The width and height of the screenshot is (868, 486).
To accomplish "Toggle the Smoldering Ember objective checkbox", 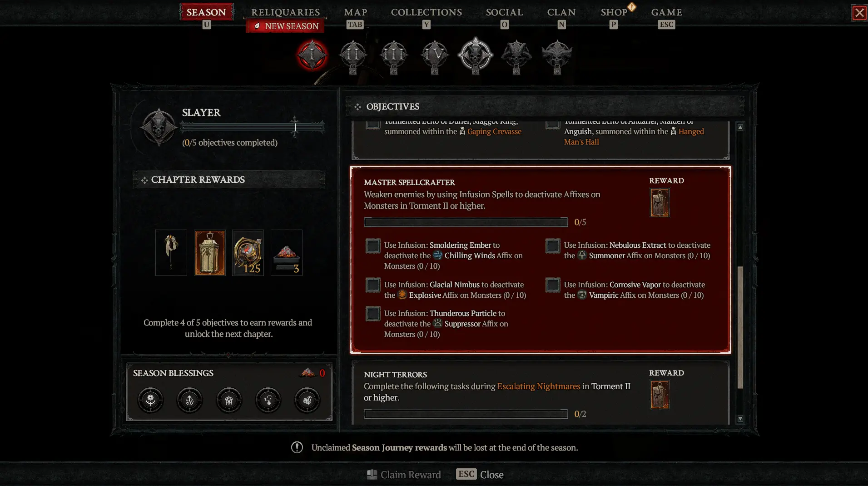I will tap(373, 246).
